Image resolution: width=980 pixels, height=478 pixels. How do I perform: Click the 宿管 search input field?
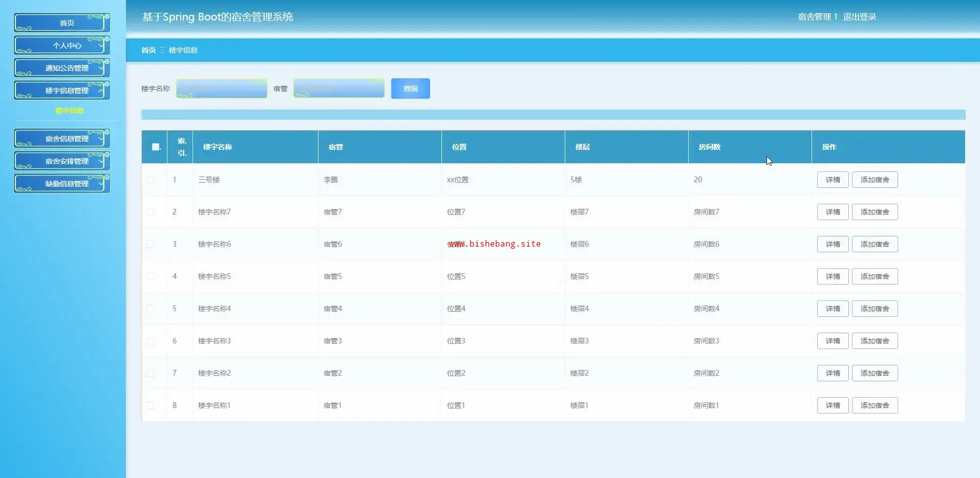click(x=338, y=89)
